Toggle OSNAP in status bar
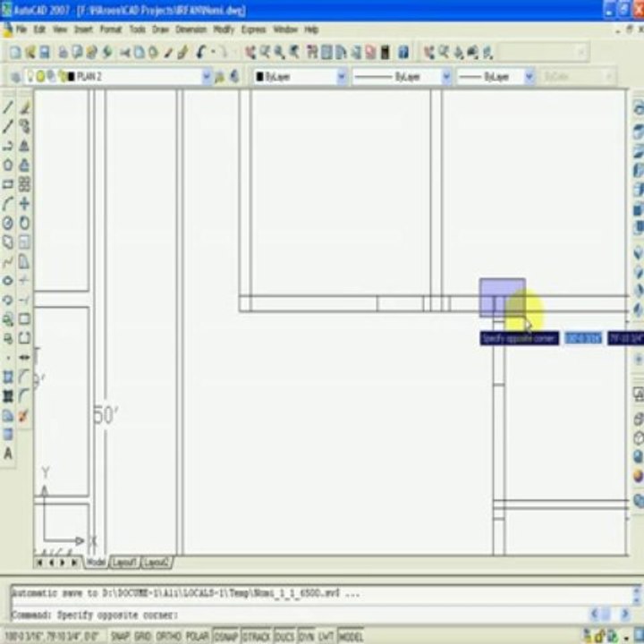Image resolution: width=644 pixels, height=644 pixels. click(x=226, y=636)
